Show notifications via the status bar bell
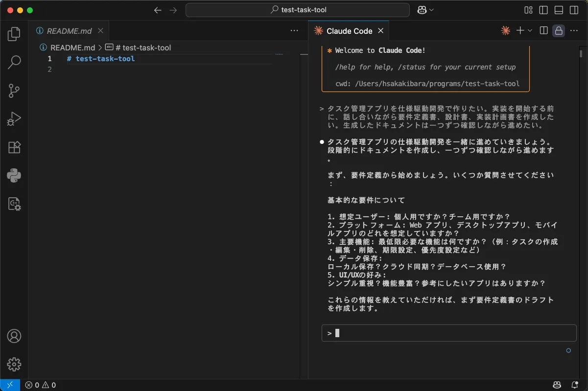 click(x=575, y=385)
